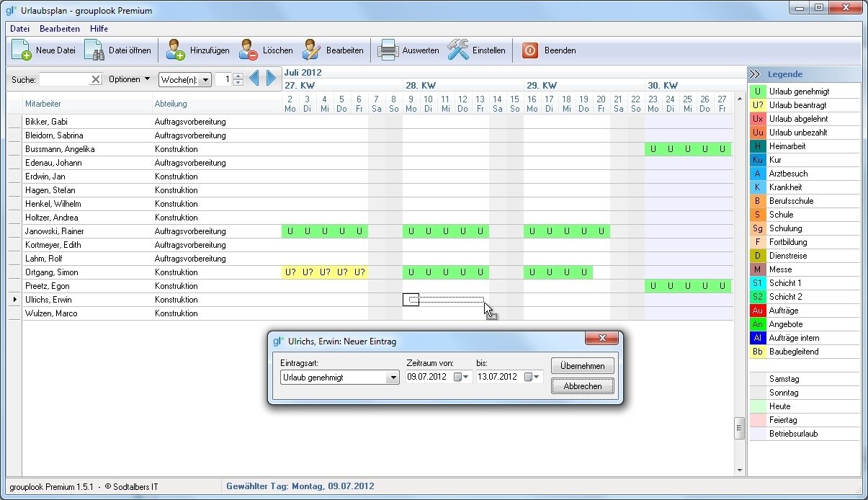The height and width of the screenshot is (500, 868).
Task: Click the Neue Datei toolbar icon
Action: click(22, 50)
